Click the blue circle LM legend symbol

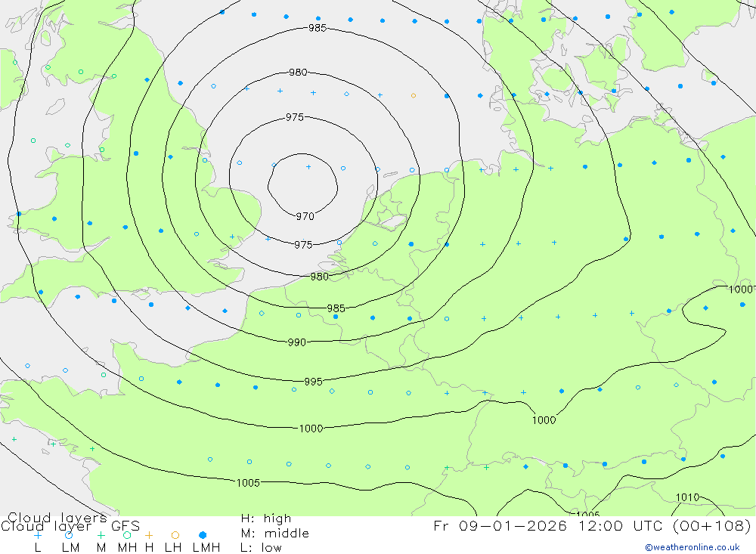tap(69, 535)
